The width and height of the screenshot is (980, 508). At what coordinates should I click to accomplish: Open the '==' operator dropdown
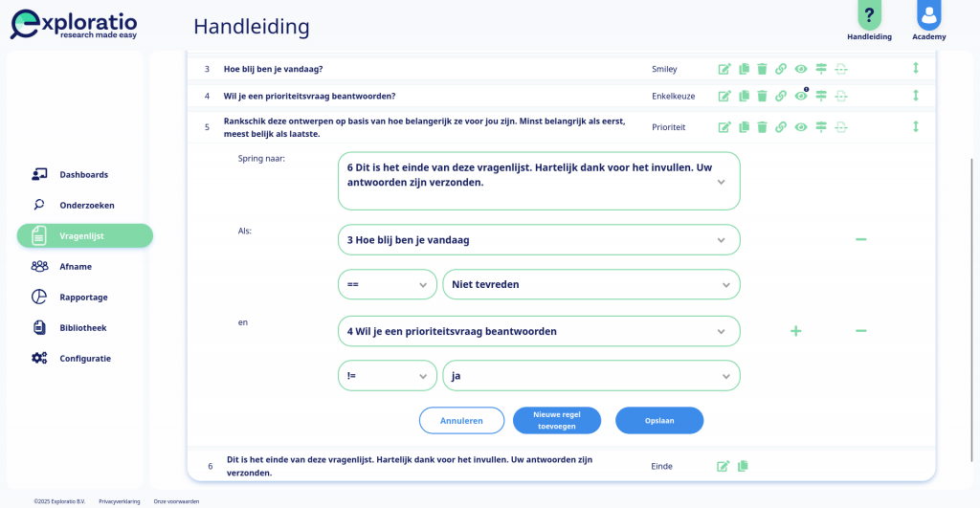click(387, 284)
